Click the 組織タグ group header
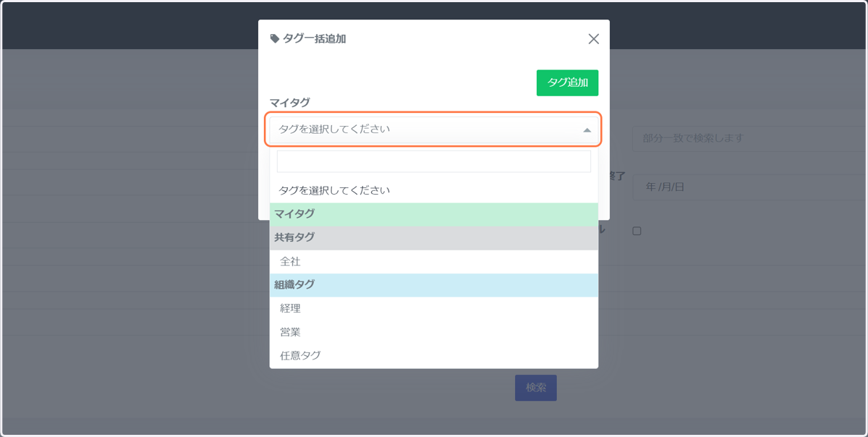Viewport: 868px width, 437px height. (x=434, y=285)
